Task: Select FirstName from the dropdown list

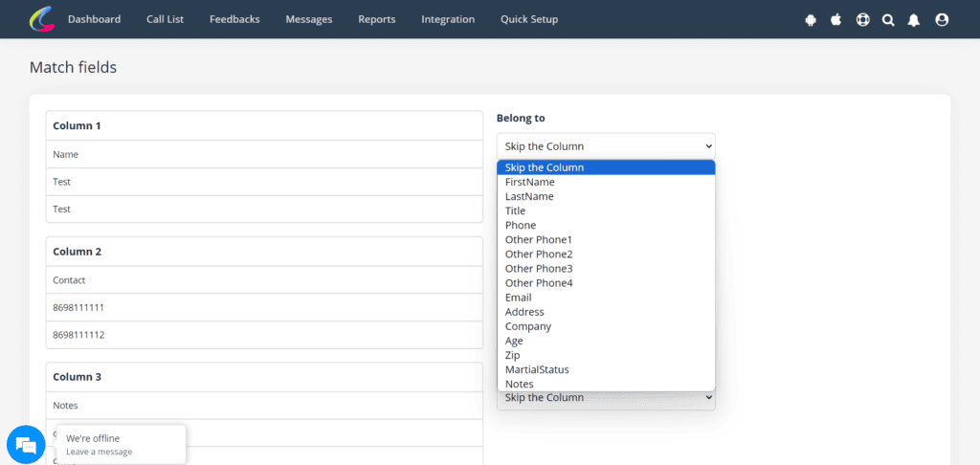Action: coord(530,182)
